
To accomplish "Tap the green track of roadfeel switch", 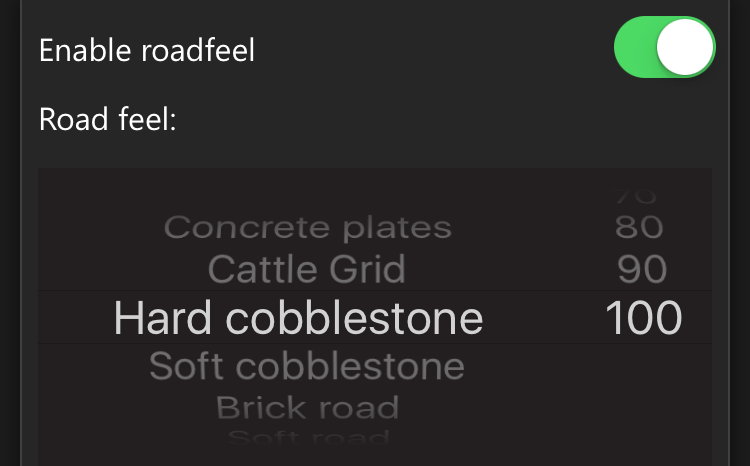I will (634, 47).
